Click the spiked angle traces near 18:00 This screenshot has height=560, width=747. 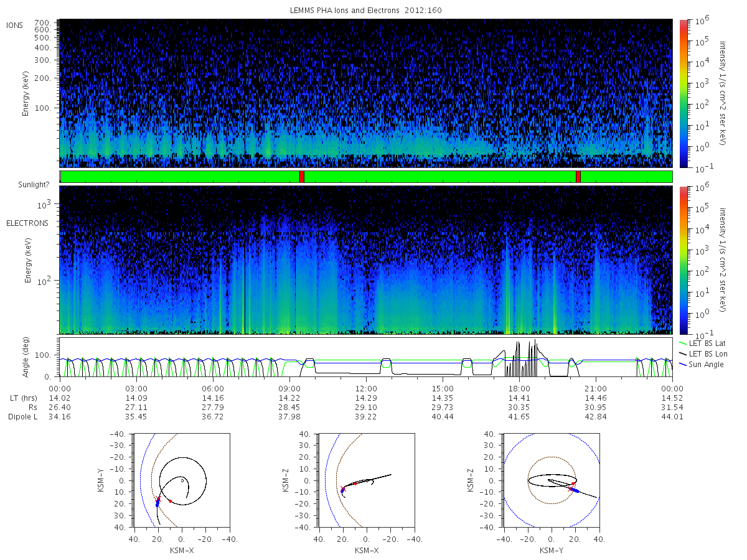(x=525, y=359)
